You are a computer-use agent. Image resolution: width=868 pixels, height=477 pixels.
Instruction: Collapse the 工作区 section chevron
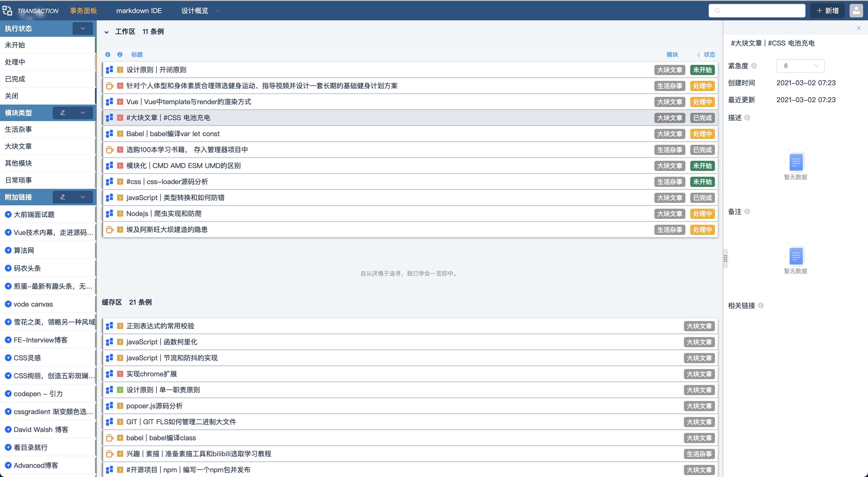click(x=107, y=32)
